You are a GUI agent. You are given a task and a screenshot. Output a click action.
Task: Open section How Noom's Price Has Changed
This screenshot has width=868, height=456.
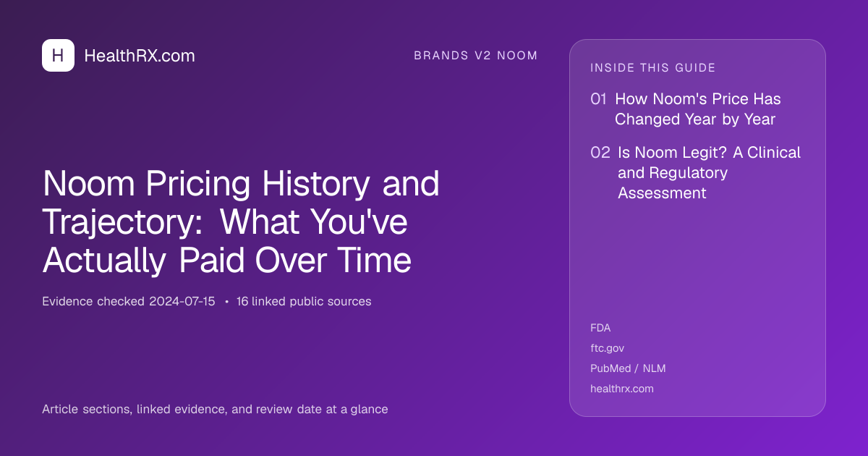pos(698,109)
